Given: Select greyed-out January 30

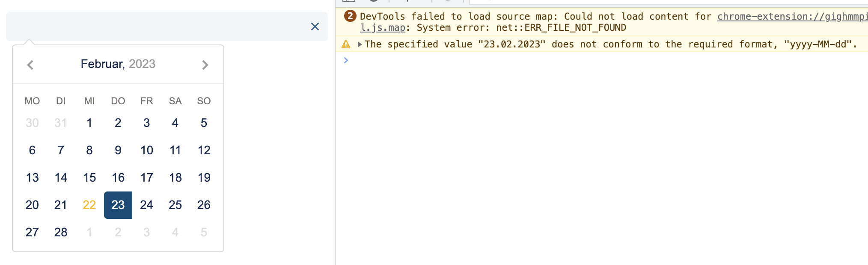Looking at the screenshot, I should click(32, 123).
